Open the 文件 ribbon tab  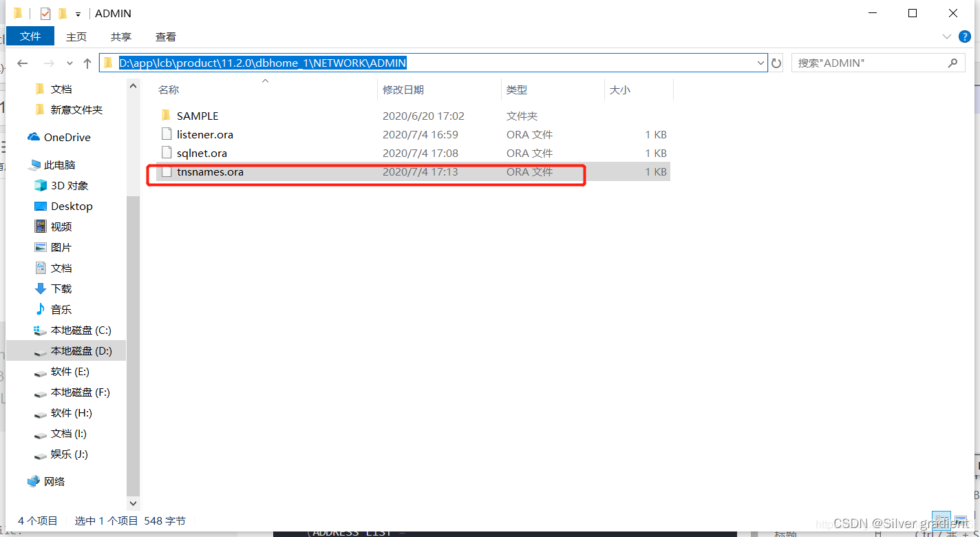pyautogui.click(x=30, y=36)
